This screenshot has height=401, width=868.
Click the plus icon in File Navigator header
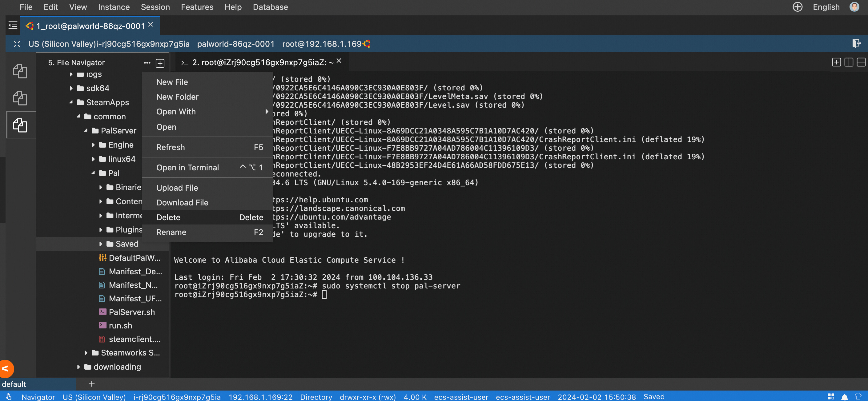[160, 63]
